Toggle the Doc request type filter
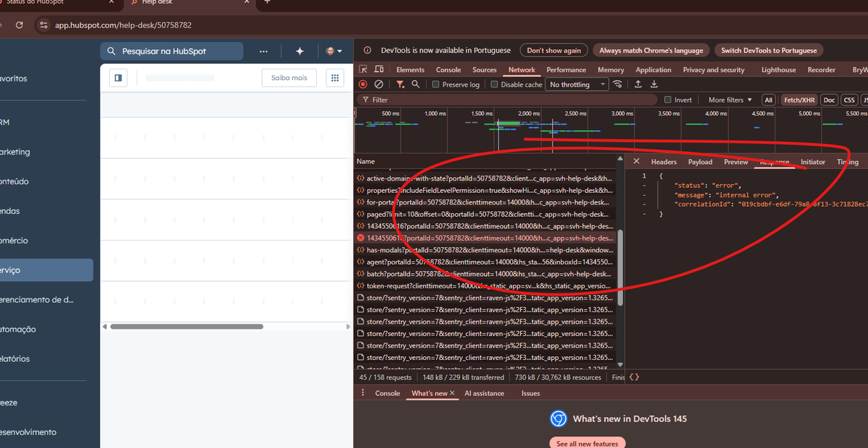The width and height of the screenshot is (868, 448). click(x=829, y=100)
